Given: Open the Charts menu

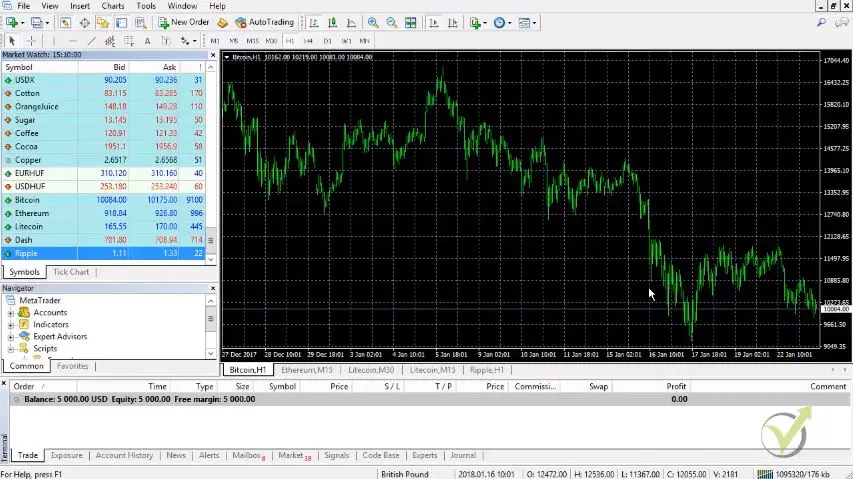Looking at the screenshot, I should tap(113, 6).
